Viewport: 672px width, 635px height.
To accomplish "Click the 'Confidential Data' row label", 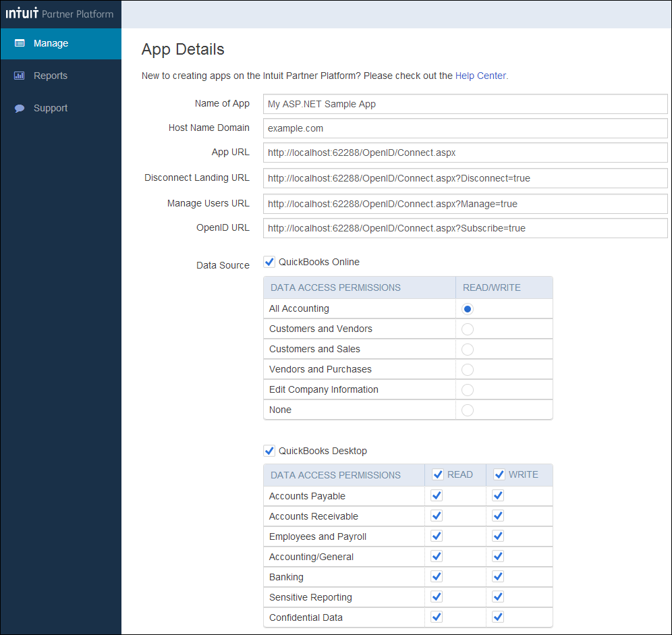I will 306,617.
